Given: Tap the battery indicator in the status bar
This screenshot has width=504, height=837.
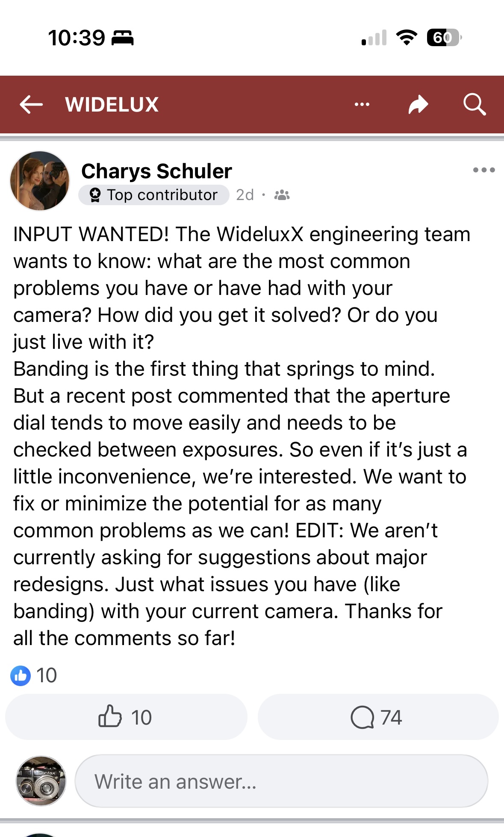Looking at the screenshot, I should 443,38.
